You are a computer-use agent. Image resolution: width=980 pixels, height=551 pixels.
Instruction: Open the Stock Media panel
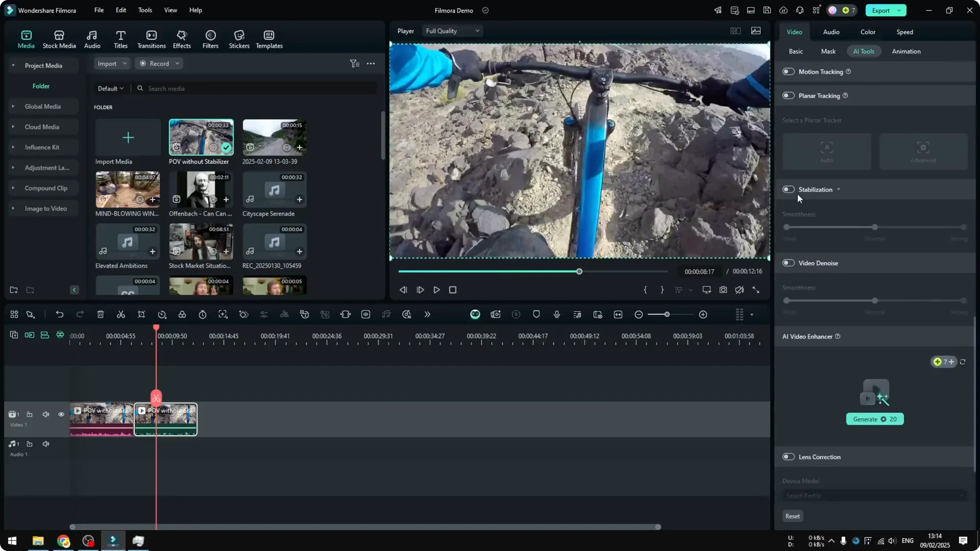click(x=59, y=38)
